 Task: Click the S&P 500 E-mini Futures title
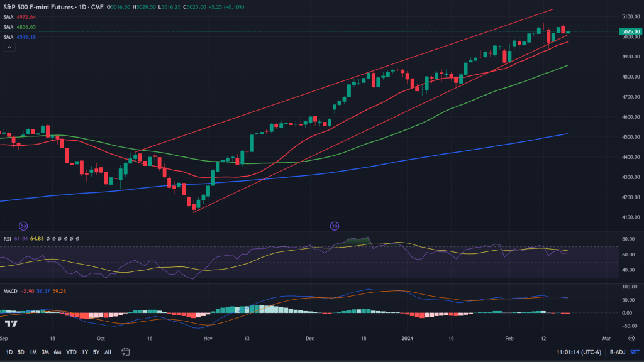click(37, 6)
